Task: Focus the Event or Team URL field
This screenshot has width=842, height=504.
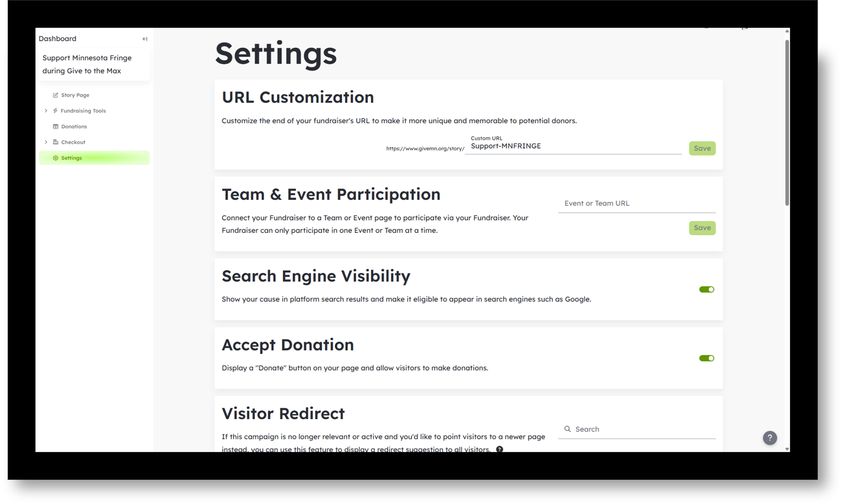Action: 636,203
